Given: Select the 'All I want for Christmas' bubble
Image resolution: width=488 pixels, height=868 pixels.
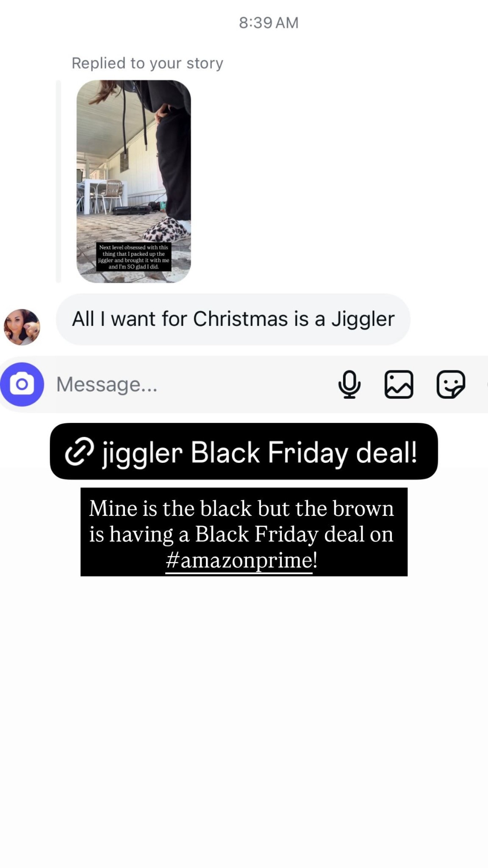Looking at the screenshot, I should pos(233,319).
